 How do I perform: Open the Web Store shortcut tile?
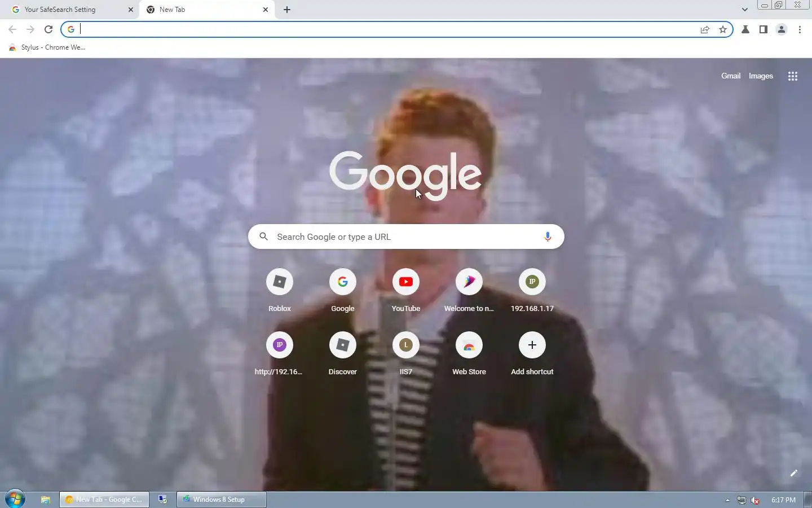pyautogui.click(x=469, y=354)
